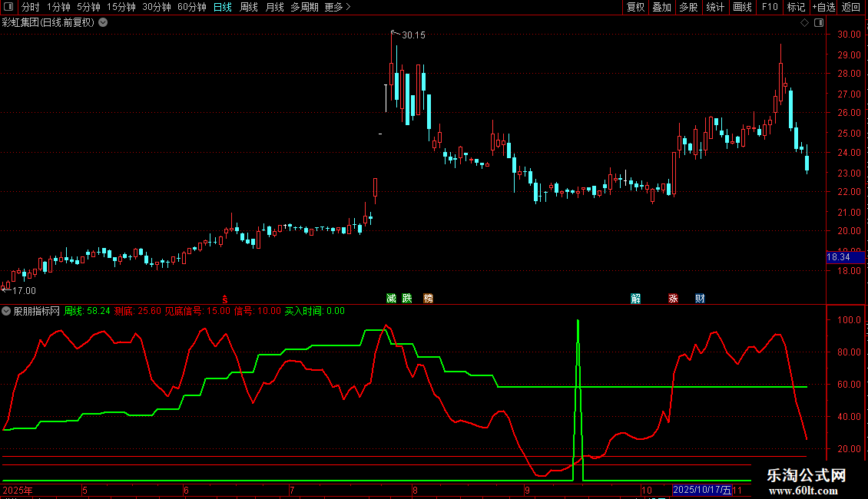Click the 复权 adjustment button

[x=635, y=7]
